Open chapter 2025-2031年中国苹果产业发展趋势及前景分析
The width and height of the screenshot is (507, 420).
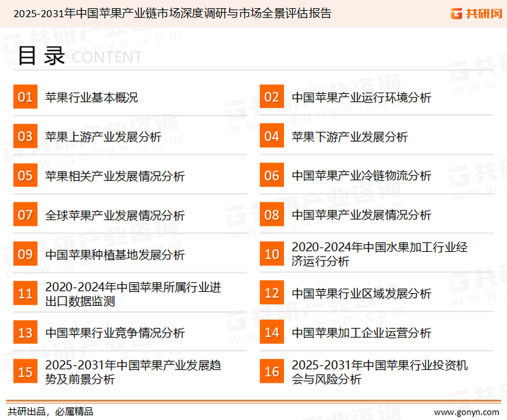pos(133,372)
